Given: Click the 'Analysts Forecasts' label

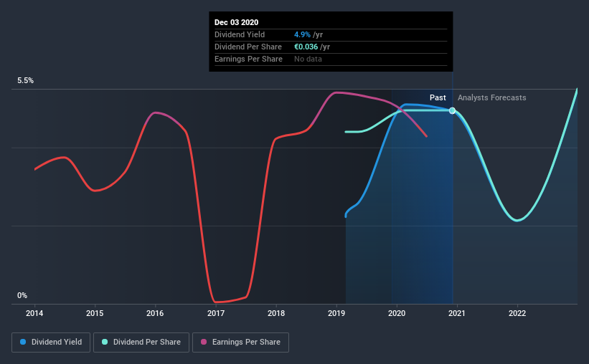Looking at the screenshot, I should click(491, 97).
